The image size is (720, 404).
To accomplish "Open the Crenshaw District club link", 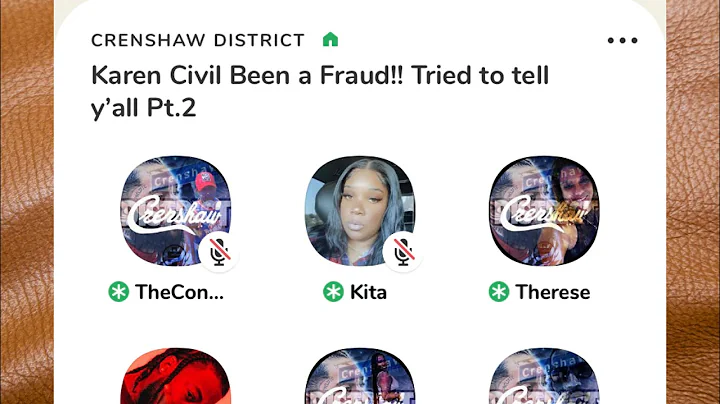I will click(x=198, y=40).
